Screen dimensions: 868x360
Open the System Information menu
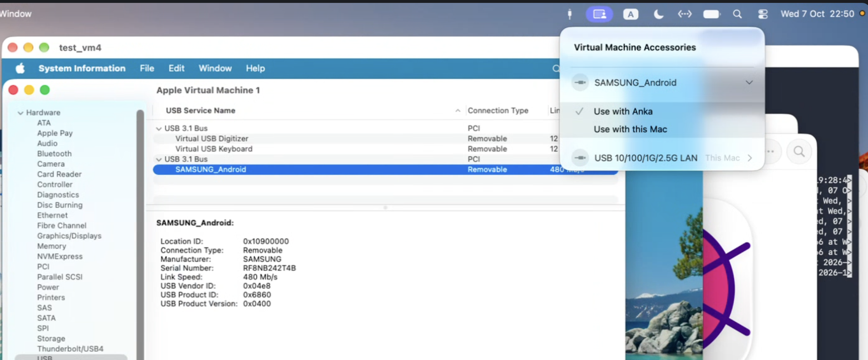(x=82, y=68)
